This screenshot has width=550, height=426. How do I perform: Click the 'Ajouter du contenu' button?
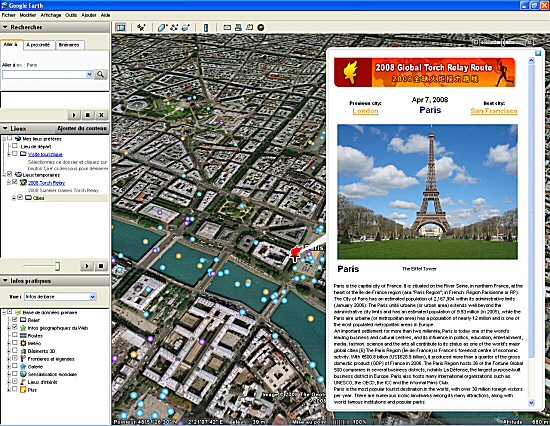point(82,128)
